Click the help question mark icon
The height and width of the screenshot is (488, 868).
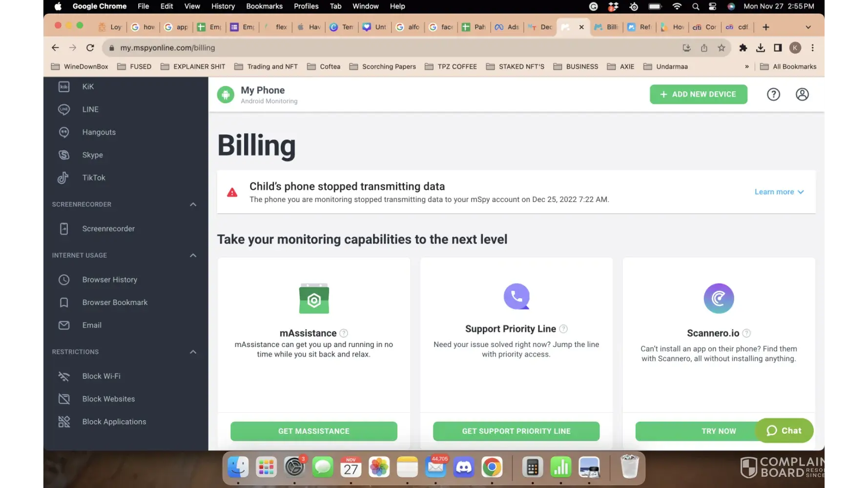tap(773, 94)
